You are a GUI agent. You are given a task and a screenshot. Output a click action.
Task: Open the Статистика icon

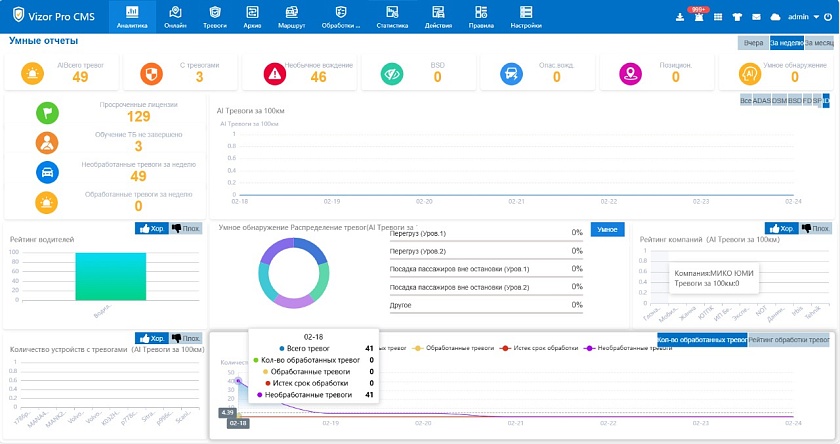393,12
